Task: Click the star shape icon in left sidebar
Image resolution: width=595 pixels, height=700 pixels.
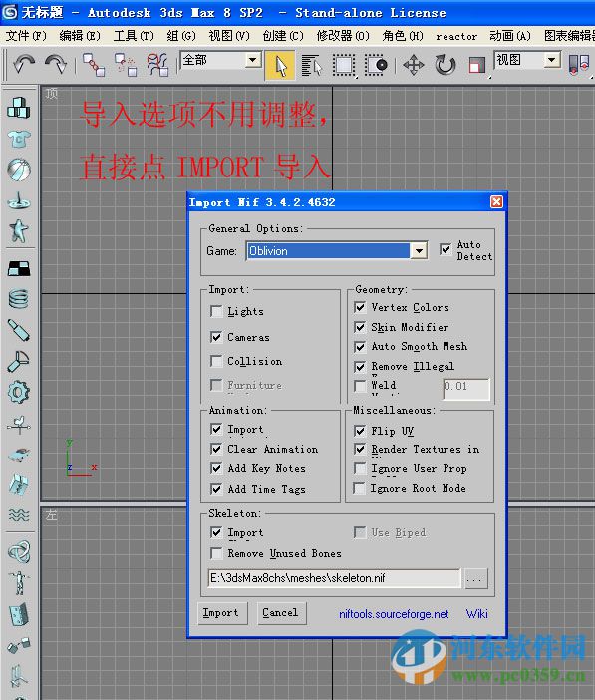Action: coord(19,230)
